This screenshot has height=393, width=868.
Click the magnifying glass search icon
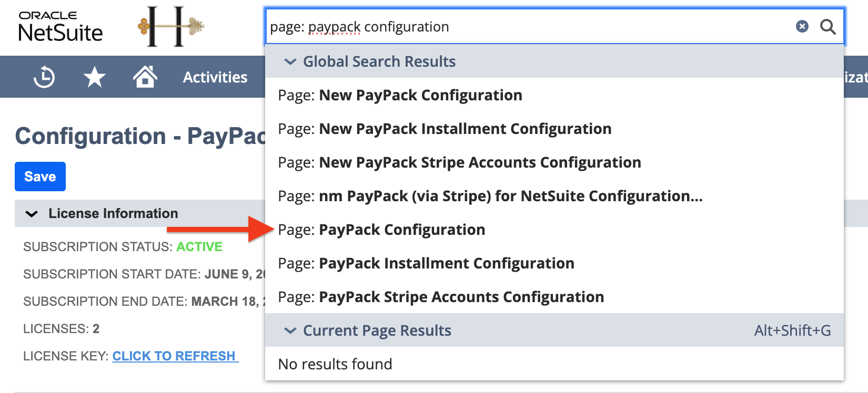point(828,26)
